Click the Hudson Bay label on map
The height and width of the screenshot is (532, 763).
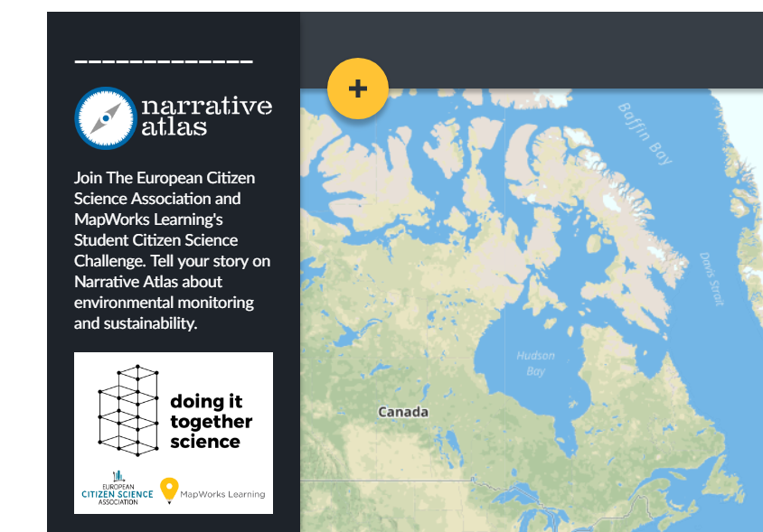click(535, 363)
